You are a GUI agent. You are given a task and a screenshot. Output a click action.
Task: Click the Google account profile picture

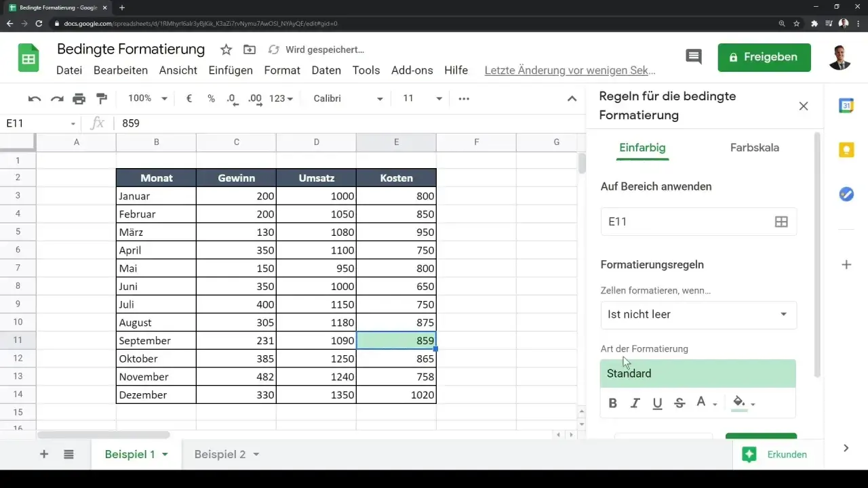point(840,58)
